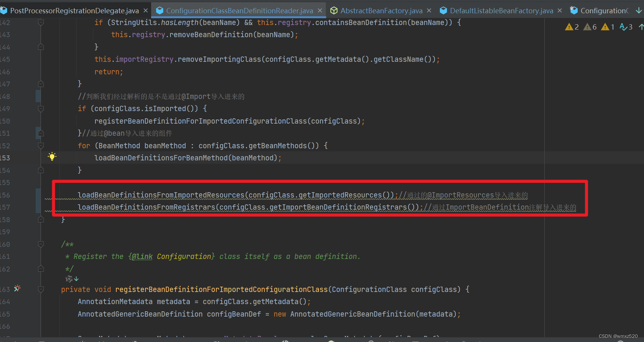
Task: Click getBeanMethods call in for loop
Action: tap(278, 146)
